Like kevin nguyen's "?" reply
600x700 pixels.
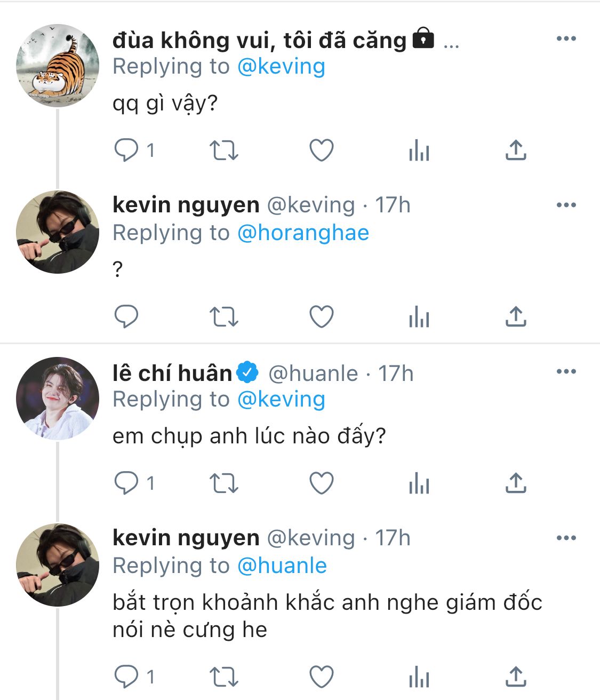(x=322, y=317)
